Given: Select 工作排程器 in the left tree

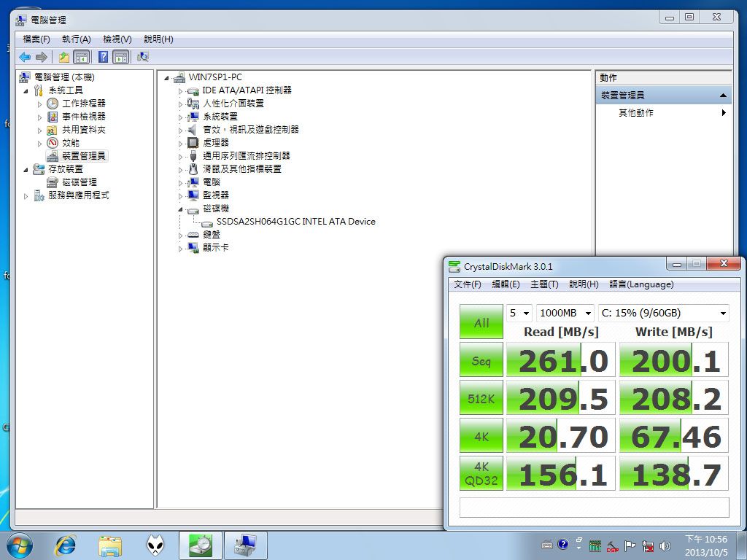Looking at the screenshot, I should coord(83,104).
